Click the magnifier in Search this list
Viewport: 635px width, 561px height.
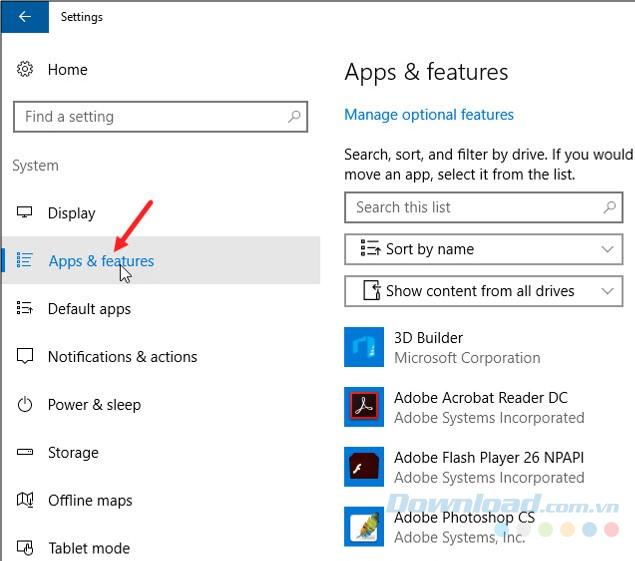609,207
